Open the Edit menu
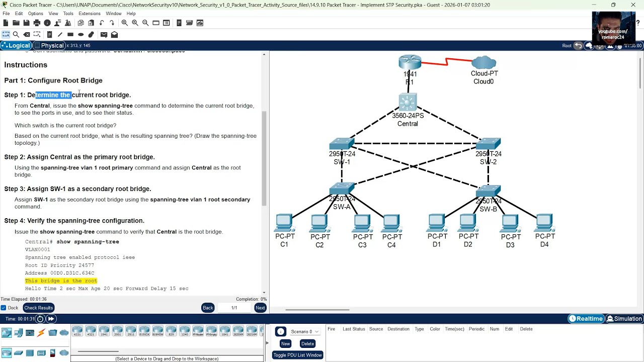The height and width of the screenshot is (362, 644). (x=19, y=14)
